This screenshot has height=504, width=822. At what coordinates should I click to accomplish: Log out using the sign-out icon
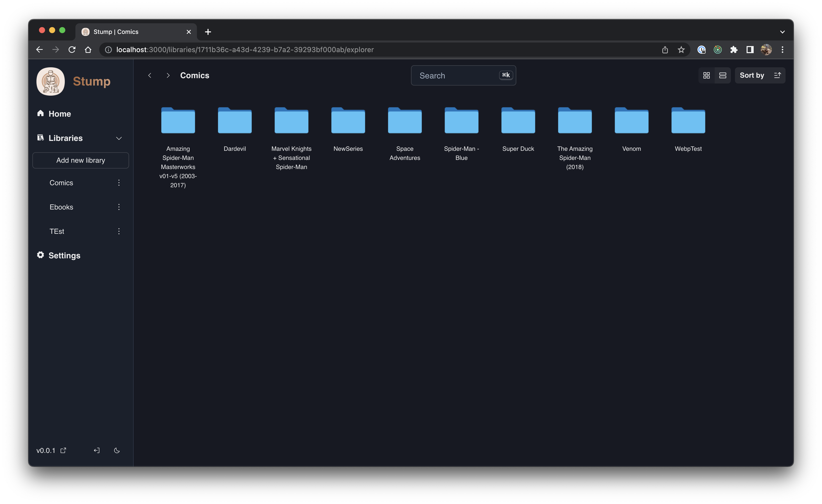tap(96, 450)
